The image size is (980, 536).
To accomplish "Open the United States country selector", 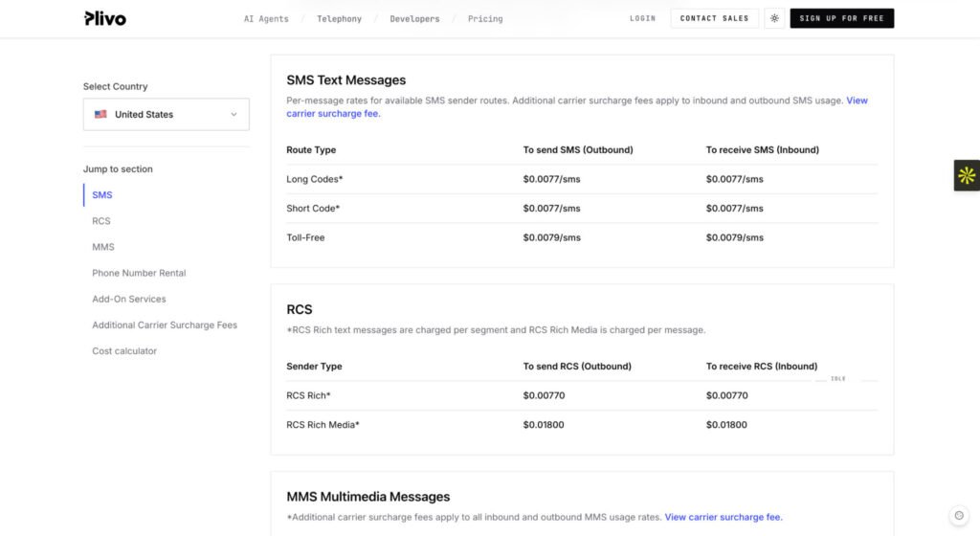I will [x=167, y=114].
